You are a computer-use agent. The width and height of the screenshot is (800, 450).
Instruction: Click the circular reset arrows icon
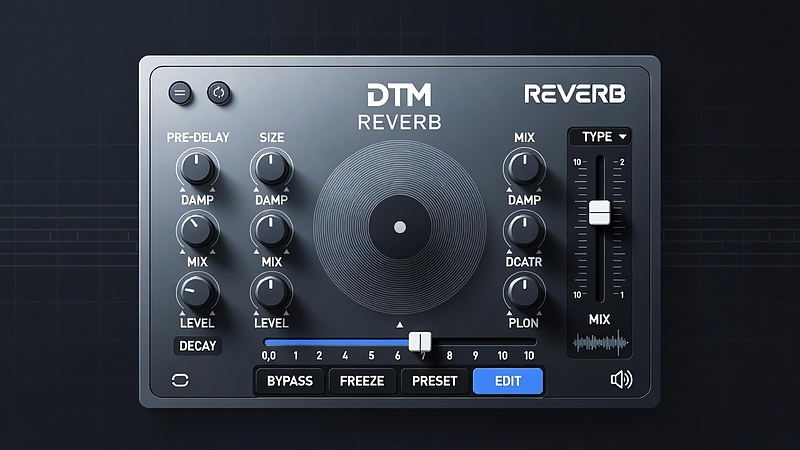(218, 93)
